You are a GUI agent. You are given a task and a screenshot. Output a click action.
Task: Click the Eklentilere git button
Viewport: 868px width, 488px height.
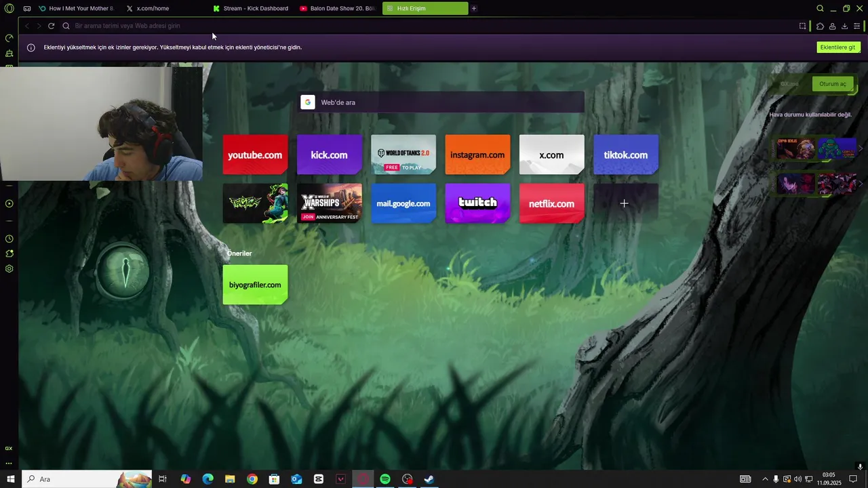click(x=838, y=47)
